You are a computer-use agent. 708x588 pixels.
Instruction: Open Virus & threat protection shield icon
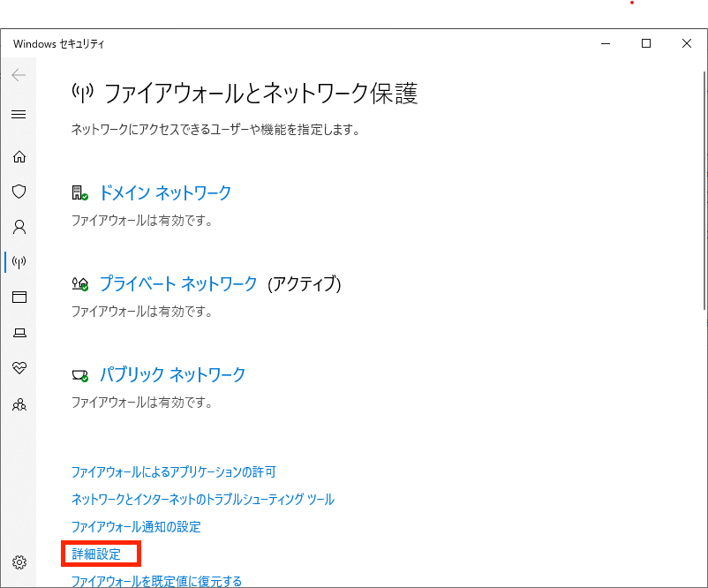[19, 192]
